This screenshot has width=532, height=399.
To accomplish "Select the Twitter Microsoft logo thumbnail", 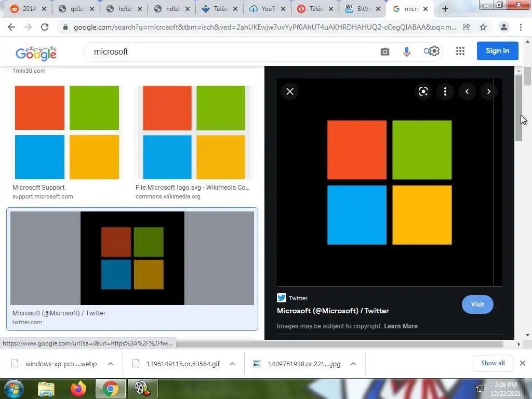I will click(132, 258).
